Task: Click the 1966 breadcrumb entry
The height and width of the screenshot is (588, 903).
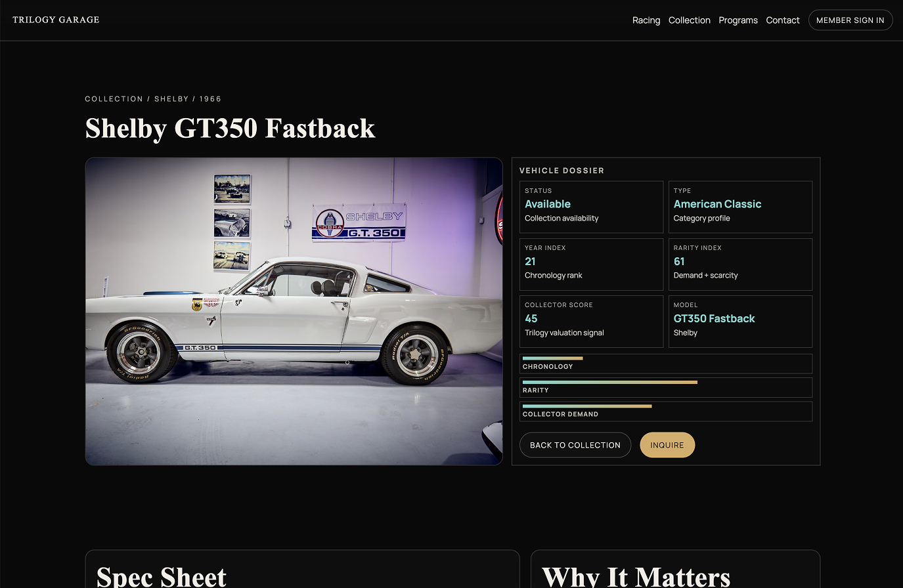Action: 211,98
